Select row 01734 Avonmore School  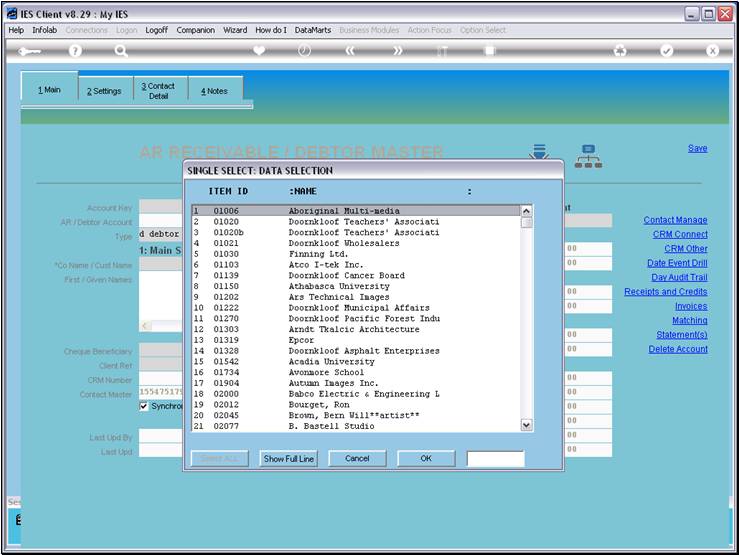point(356,372)
